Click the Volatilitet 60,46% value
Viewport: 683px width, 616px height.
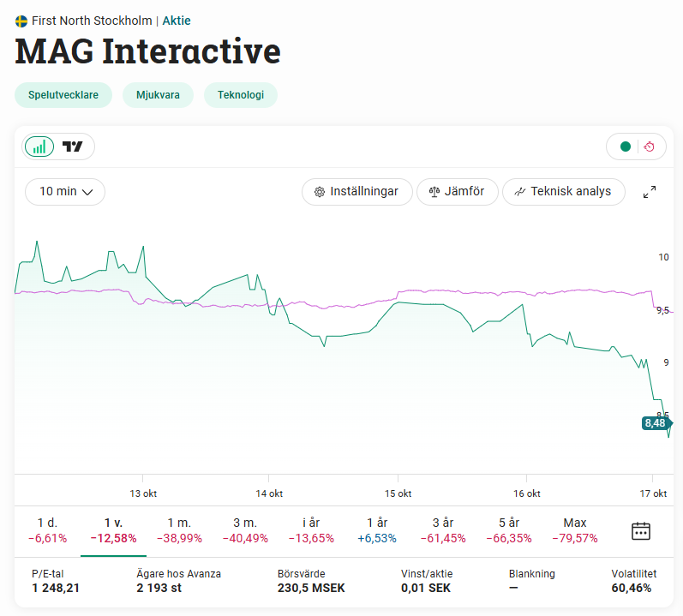coord(632,588)
